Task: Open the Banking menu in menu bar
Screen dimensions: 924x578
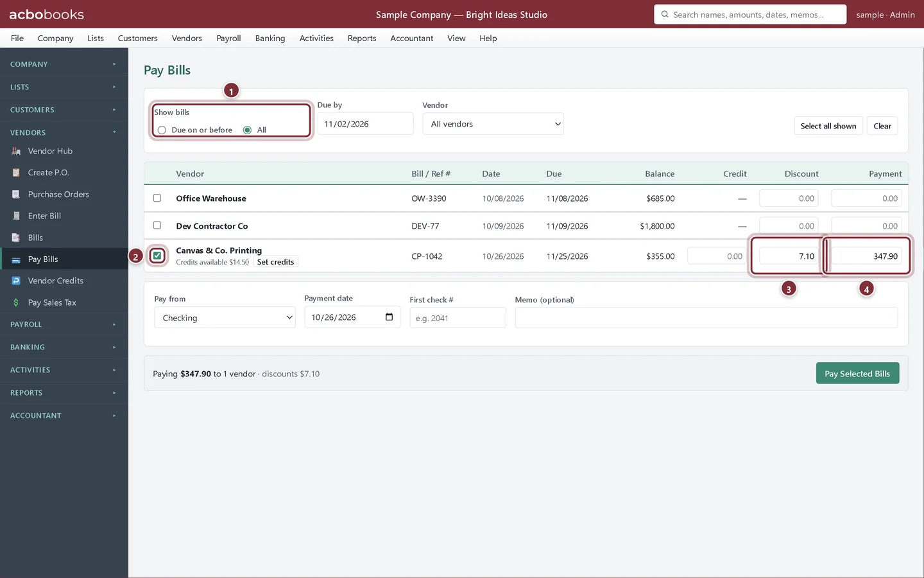Action: [x=270, y=39]
